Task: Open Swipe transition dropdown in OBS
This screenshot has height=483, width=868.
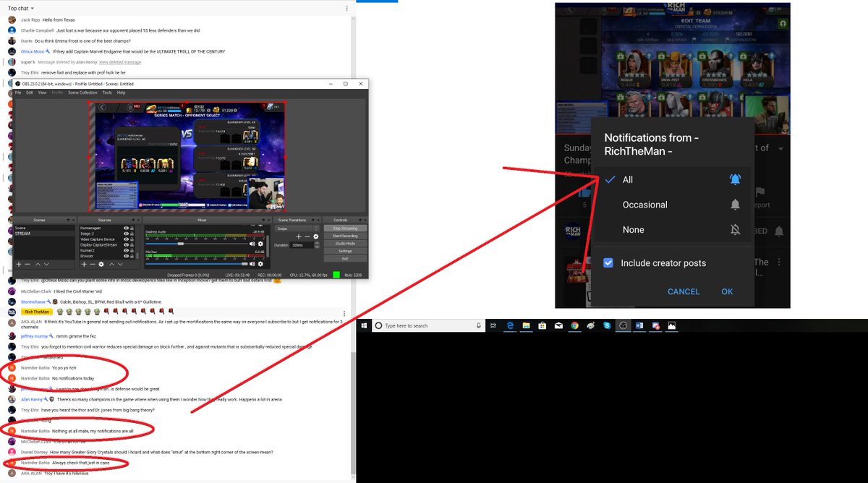Action: point(297,228)
